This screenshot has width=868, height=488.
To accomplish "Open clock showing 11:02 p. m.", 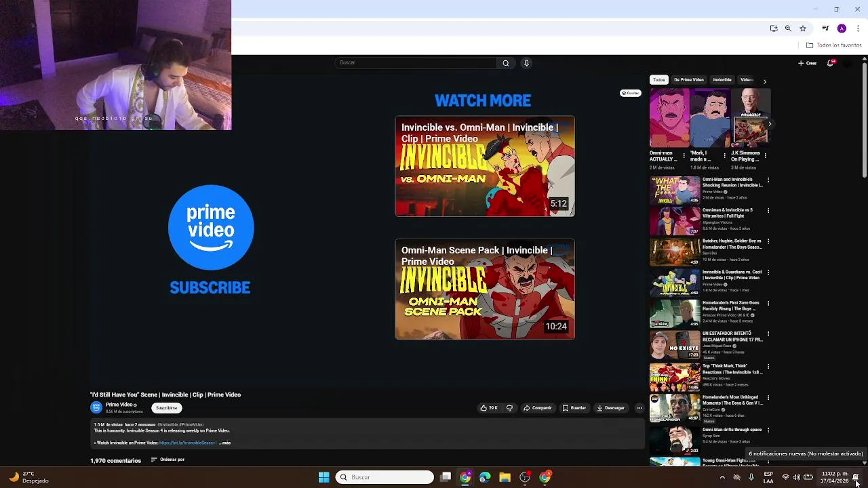I will coord(835,477).
